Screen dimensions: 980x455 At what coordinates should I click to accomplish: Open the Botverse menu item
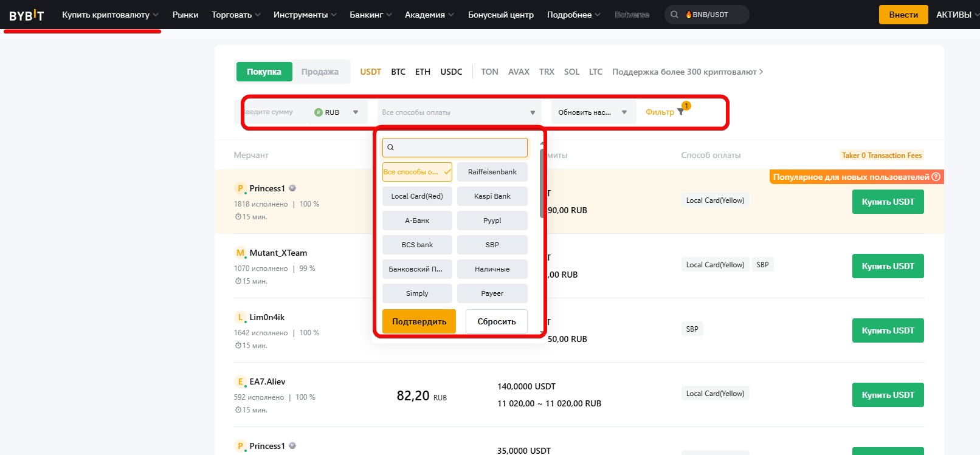[x=632, y=15]
